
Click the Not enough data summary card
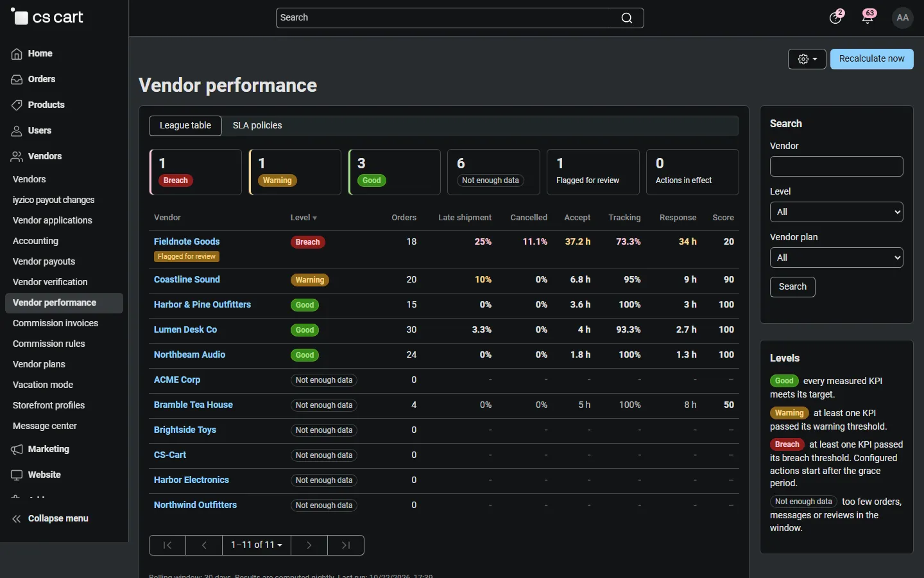(x=494, y=172)
